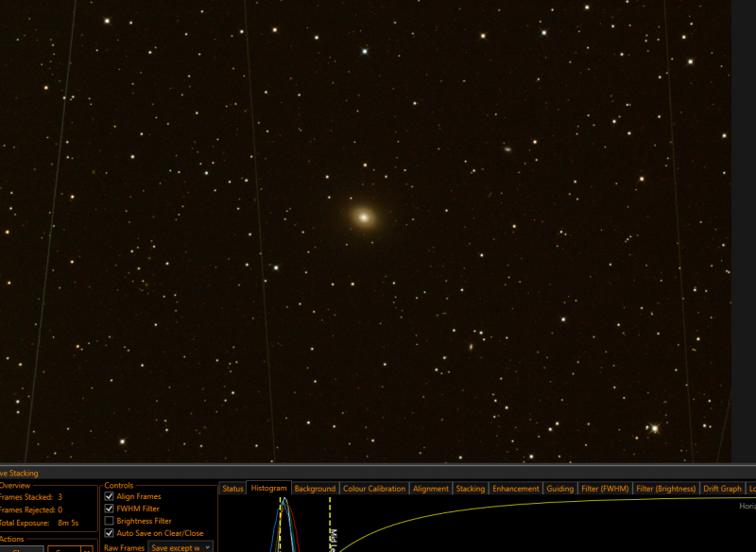Open the Enhancement tab
Screen dimensions: 756x552
[515, 489]
